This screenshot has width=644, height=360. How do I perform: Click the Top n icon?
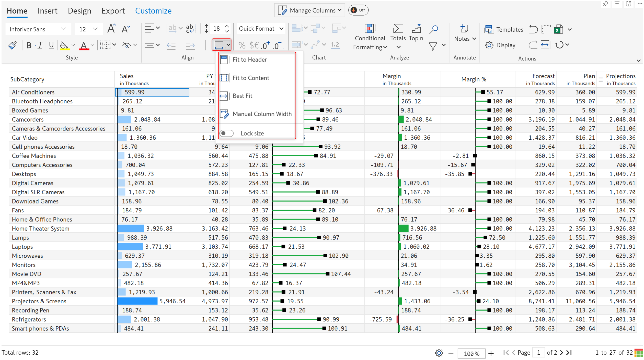pyautogui.click(x=416, y=29)
